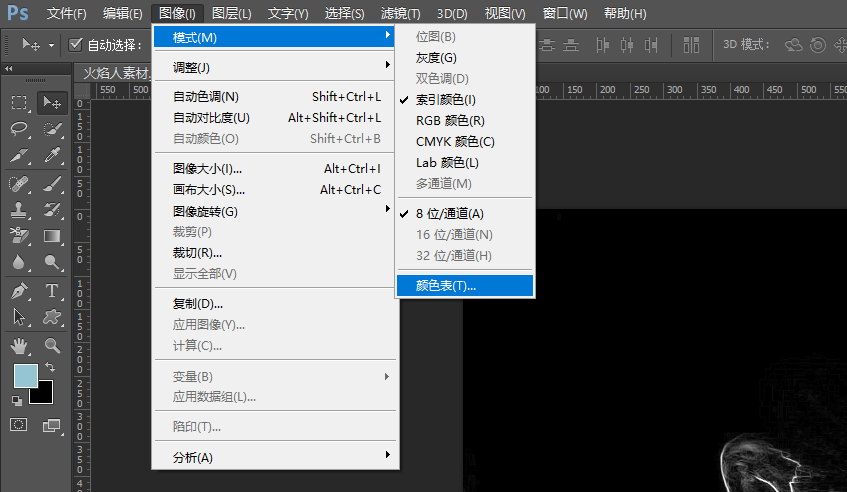Image resolution: width=847 pixels, height=492 pixels.
Task: Open the tool preset dropdown arrow
Action: (51, 45)
